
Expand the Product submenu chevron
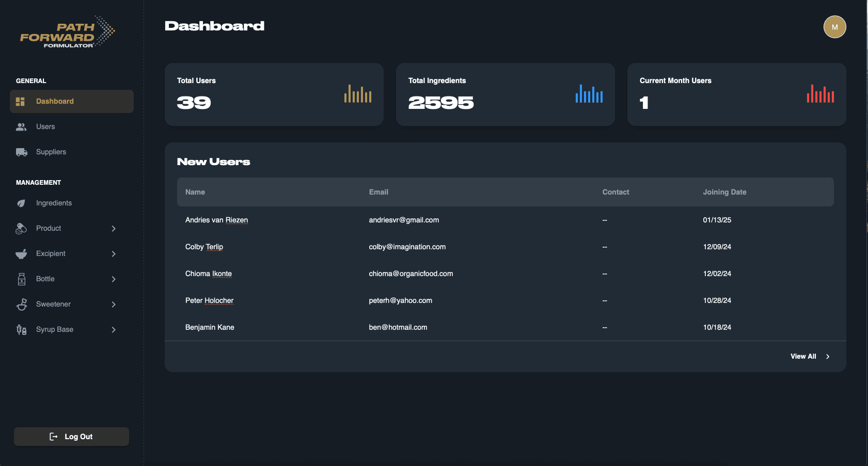(x=114, y=229)
